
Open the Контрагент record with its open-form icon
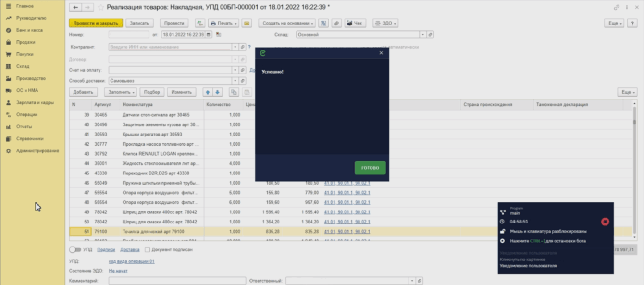tap(242, 47)
